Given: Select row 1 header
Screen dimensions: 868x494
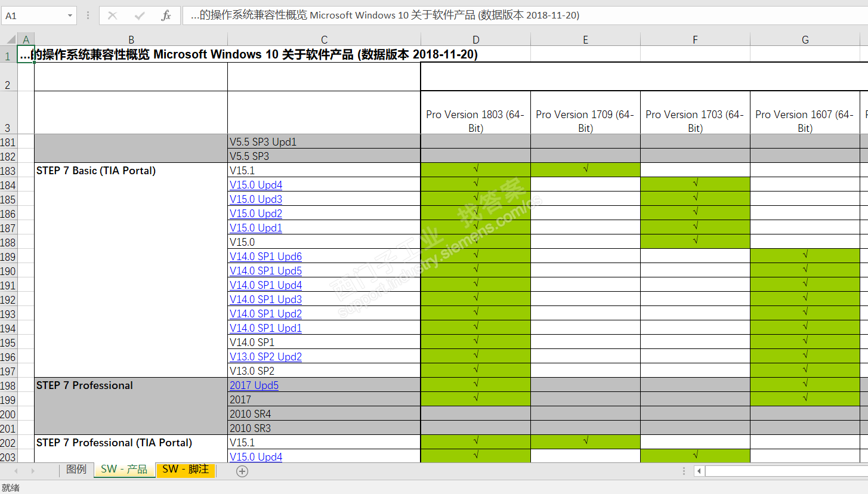Looking at the screenshot, I should coord(8,54).
